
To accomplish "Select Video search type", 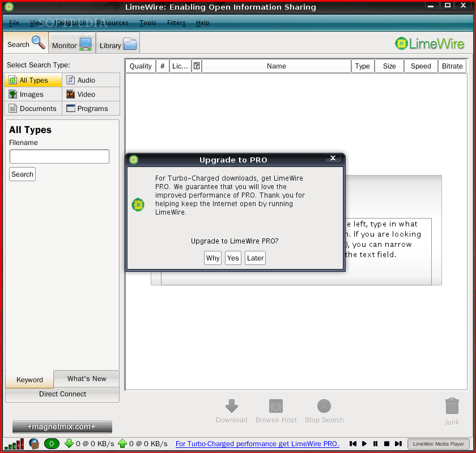I will (91, 95).
